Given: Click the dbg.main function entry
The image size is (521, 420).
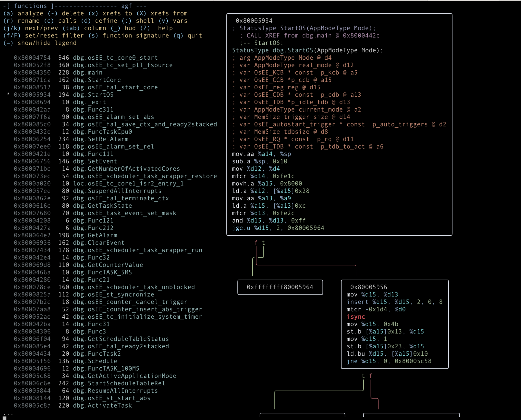Looking at the screenshot, I should click(x=58, y=72).
